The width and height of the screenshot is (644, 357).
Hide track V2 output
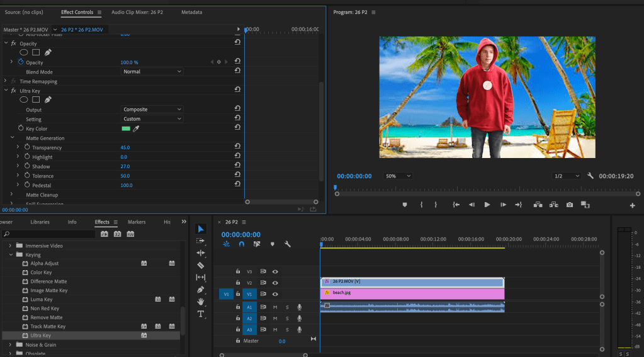tap(275, 283)
